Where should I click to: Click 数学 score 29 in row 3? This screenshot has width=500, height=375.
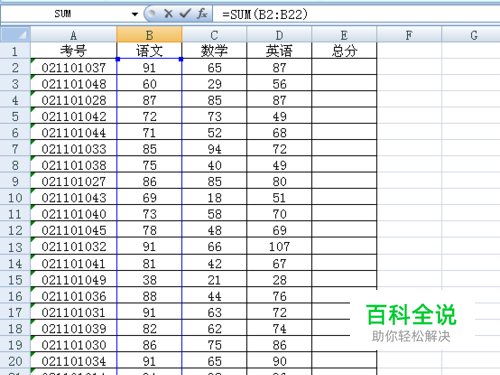click(x=214, y=84)
